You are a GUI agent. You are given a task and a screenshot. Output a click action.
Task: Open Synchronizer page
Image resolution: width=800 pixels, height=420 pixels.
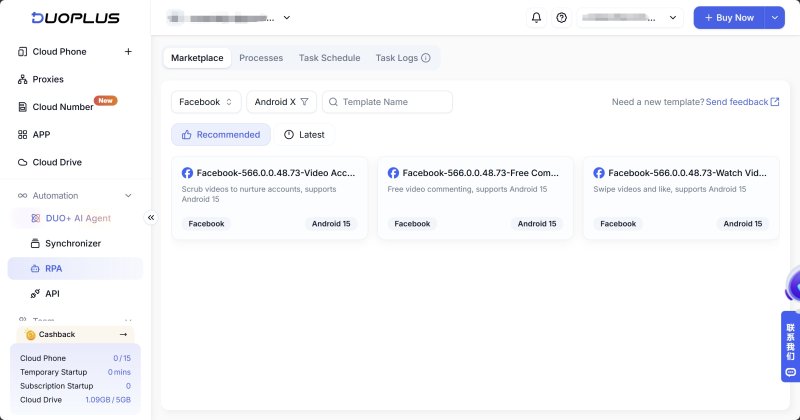pyautogui.click(x=73, y=243)
